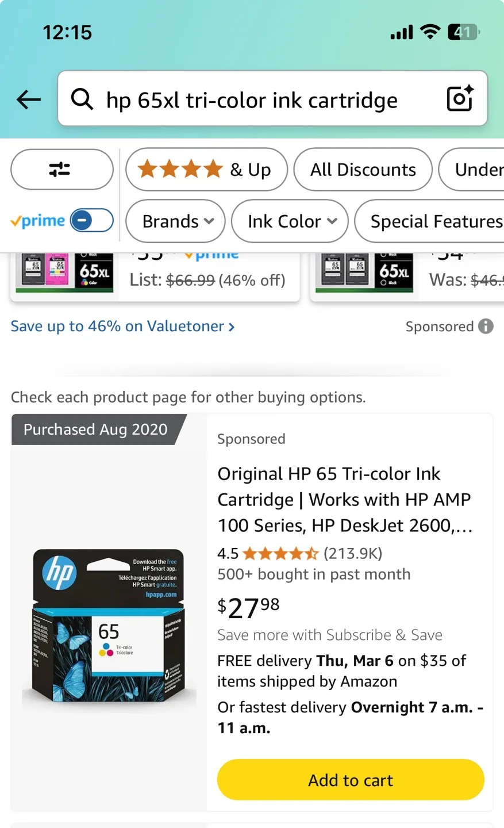Select the All Discounts filter

[x=363, y=169]
